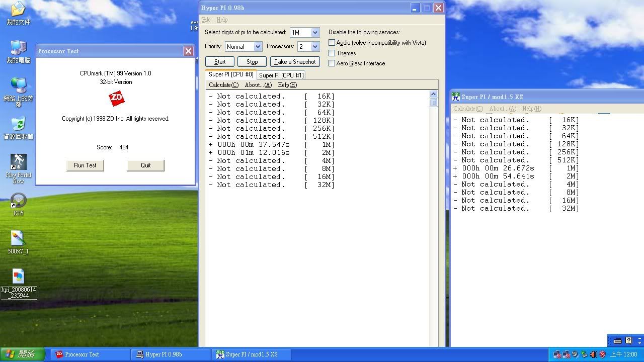Select the 01m 12.016s 2M result line

click(272, 152)
